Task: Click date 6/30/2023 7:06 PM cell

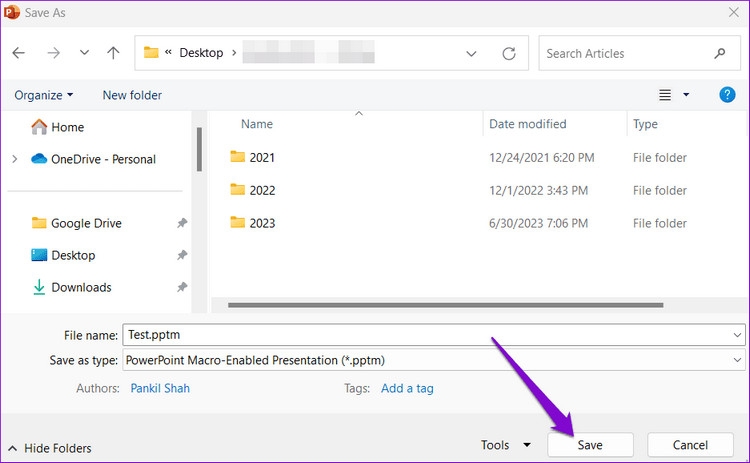Action: pyautogui.click(x=538, y=223)
